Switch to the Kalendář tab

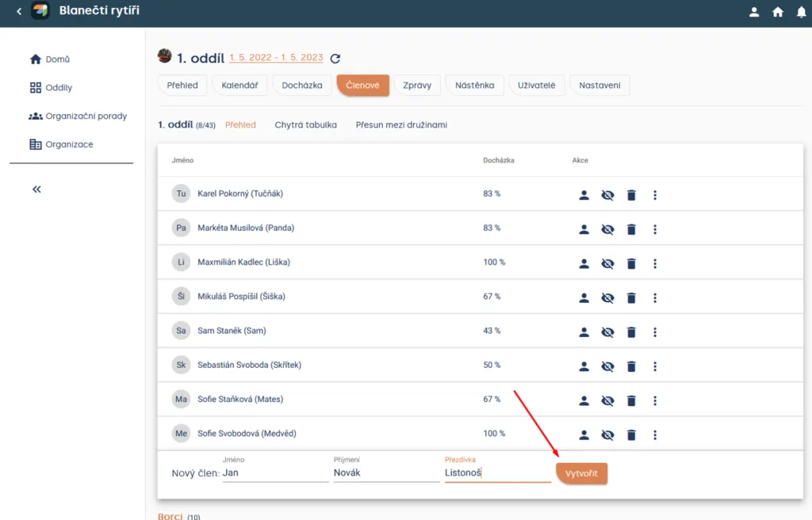239,86
